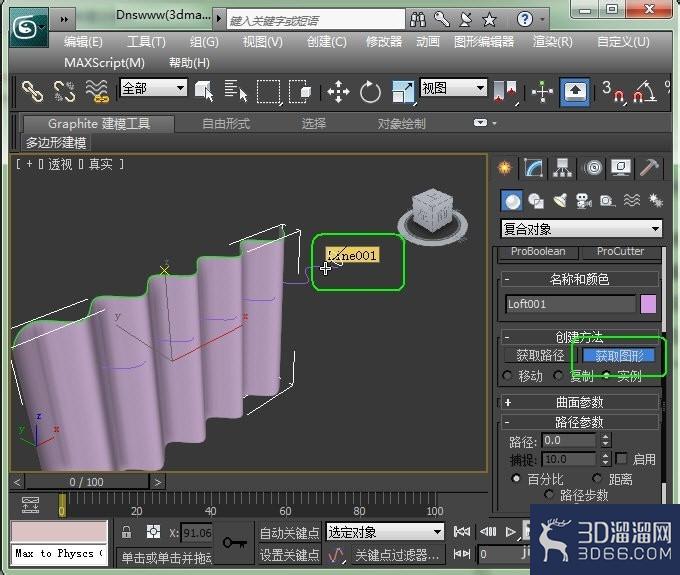Select the Select Object arrow tool
The image size is (680, 575).
point(204,92)
